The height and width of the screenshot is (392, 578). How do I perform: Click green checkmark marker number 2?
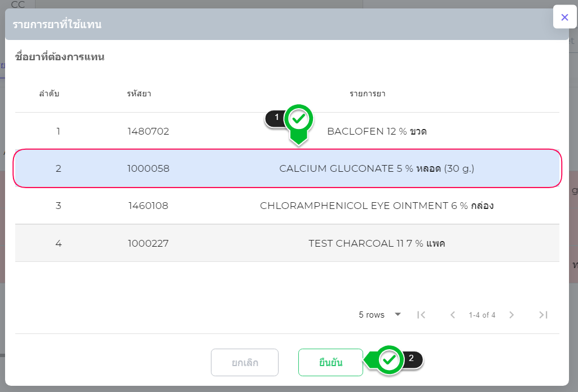[x=389, y=359]
